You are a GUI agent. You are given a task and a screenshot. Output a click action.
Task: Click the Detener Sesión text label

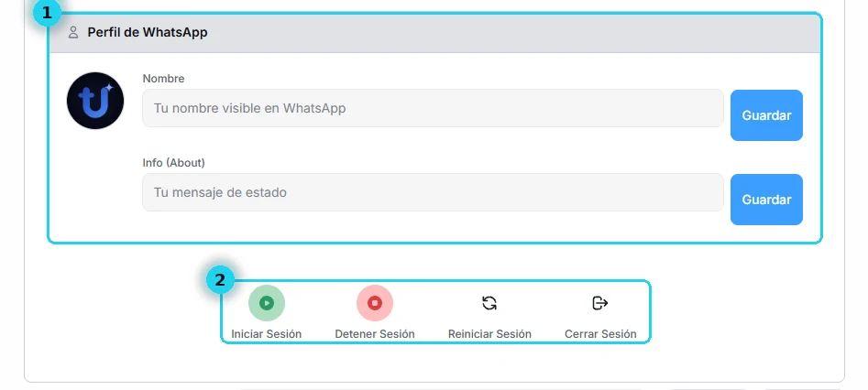pyautogui.click(x=375, y=333)
